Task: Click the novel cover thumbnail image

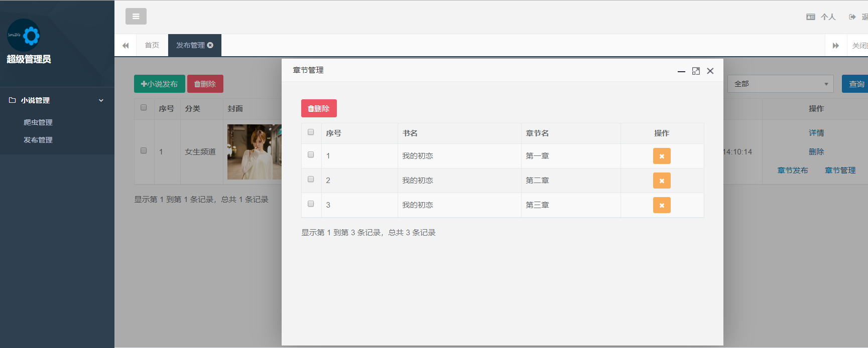Action: click(254, 152)
